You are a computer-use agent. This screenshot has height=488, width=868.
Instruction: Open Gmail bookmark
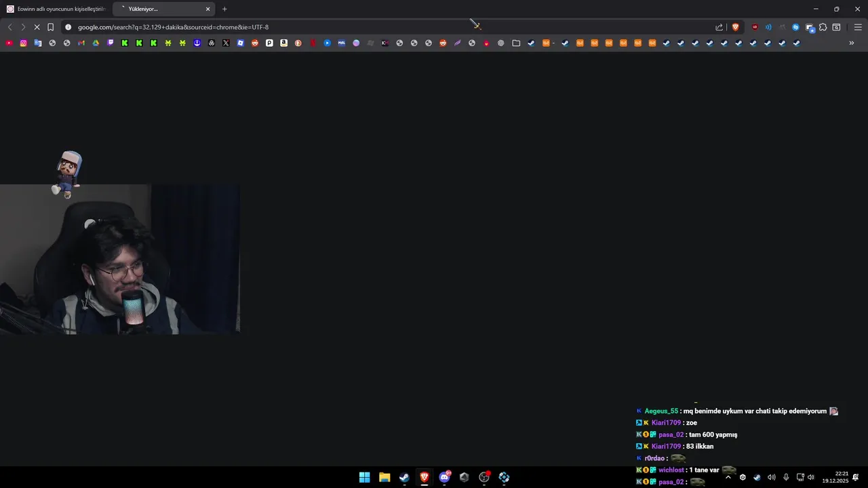click(x=81, y=43)
